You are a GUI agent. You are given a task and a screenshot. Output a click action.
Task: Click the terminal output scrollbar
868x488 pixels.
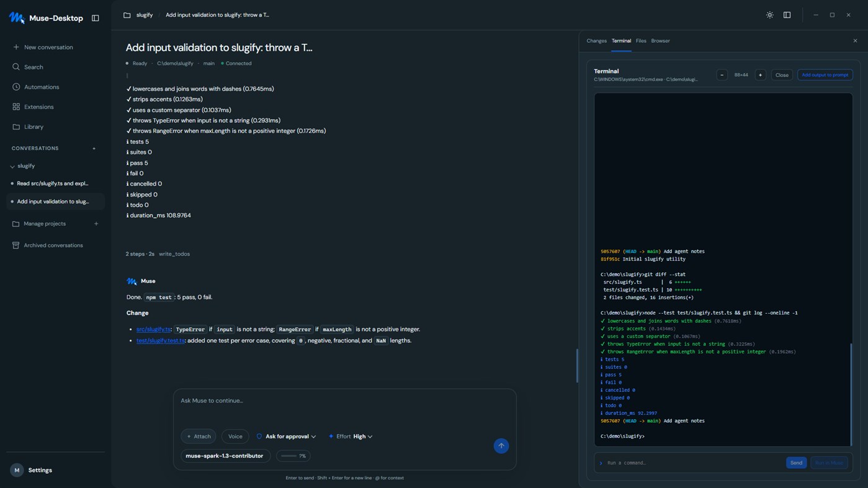[x=851, y=394]
